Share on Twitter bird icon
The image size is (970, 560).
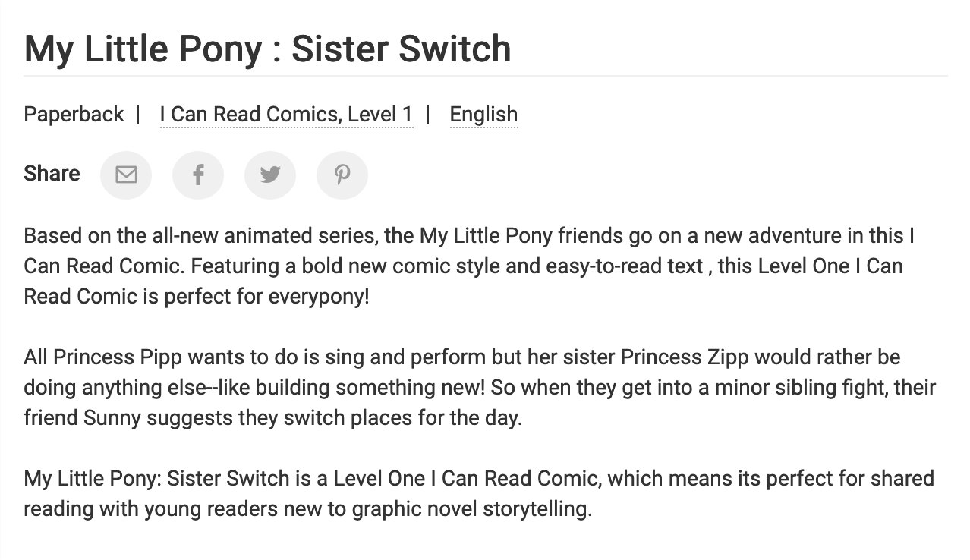[270, 175]
